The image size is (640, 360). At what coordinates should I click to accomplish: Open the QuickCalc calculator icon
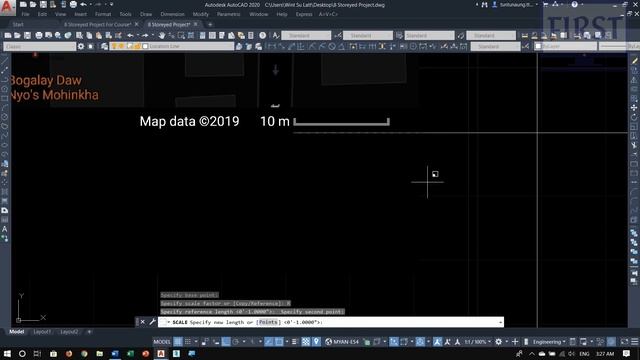pyautogui.click(x=251, y=36)
